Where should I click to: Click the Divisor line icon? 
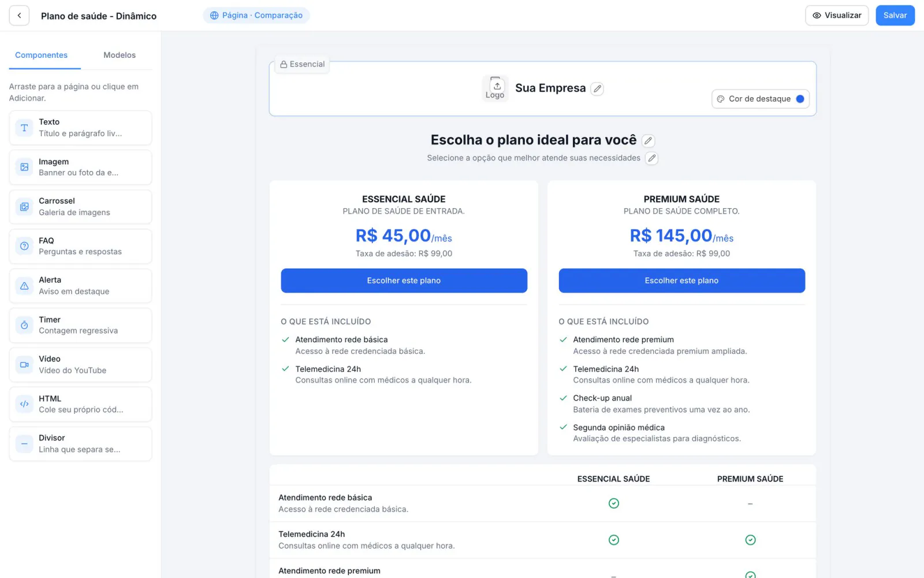(24, 444)
